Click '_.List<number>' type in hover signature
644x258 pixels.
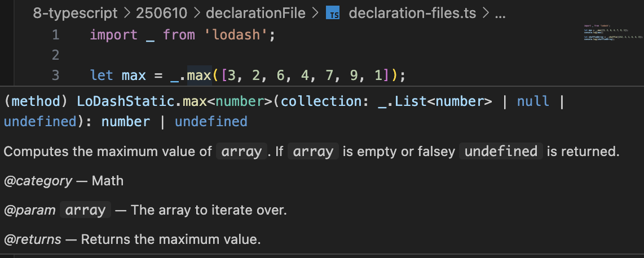pos(435,101)
